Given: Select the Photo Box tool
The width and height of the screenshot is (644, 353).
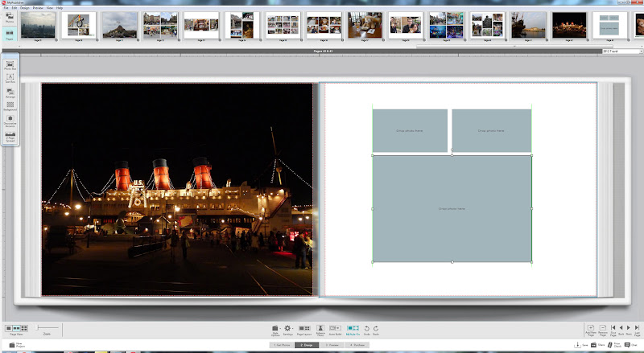Looking at the screenshot, I should [x=10, y=65].
